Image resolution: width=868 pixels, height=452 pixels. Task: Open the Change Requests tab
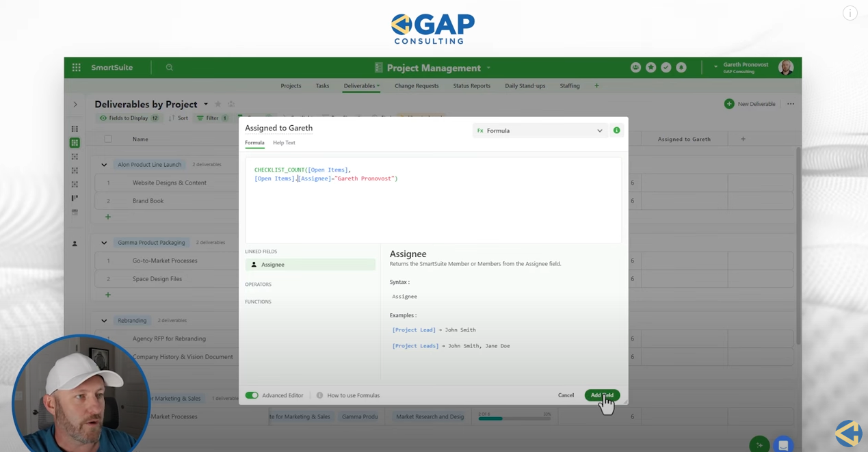coord(417,85)
